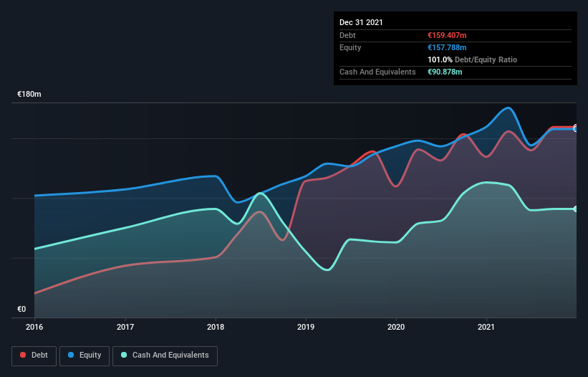
Task: Click the 2018 x-axis label
Action: click(216, 327)
